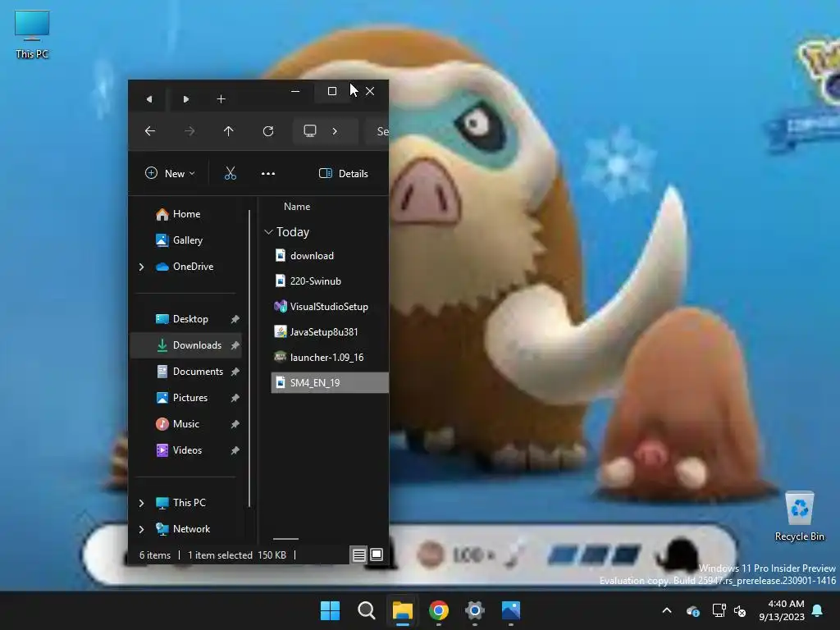The image size is (840, 630).
Task: Open the Desktop quick access folder
Action: tap(190, 319)
